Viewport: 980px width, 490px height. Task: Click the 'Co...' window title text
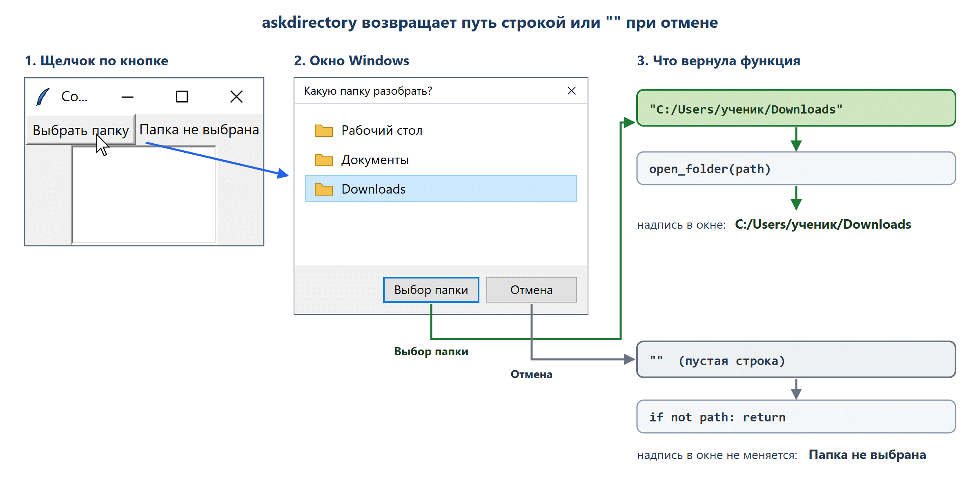(74, 97)
